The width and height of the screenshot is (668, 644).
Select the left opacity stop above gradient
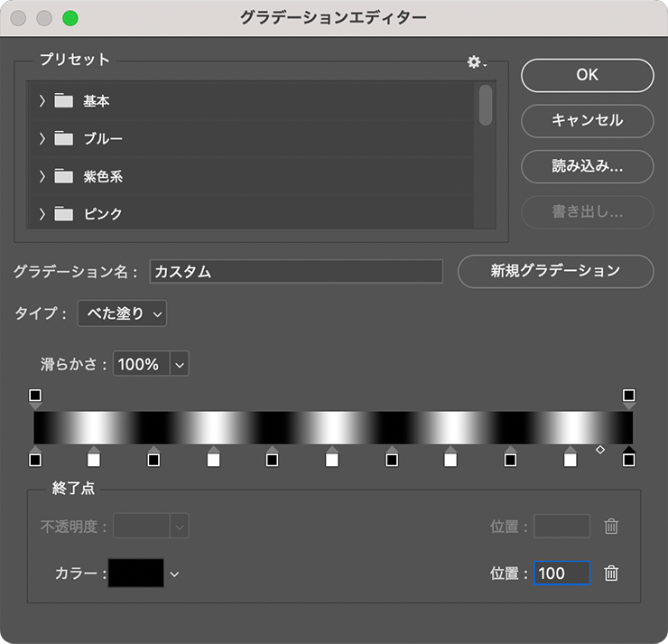pos(35,396)
